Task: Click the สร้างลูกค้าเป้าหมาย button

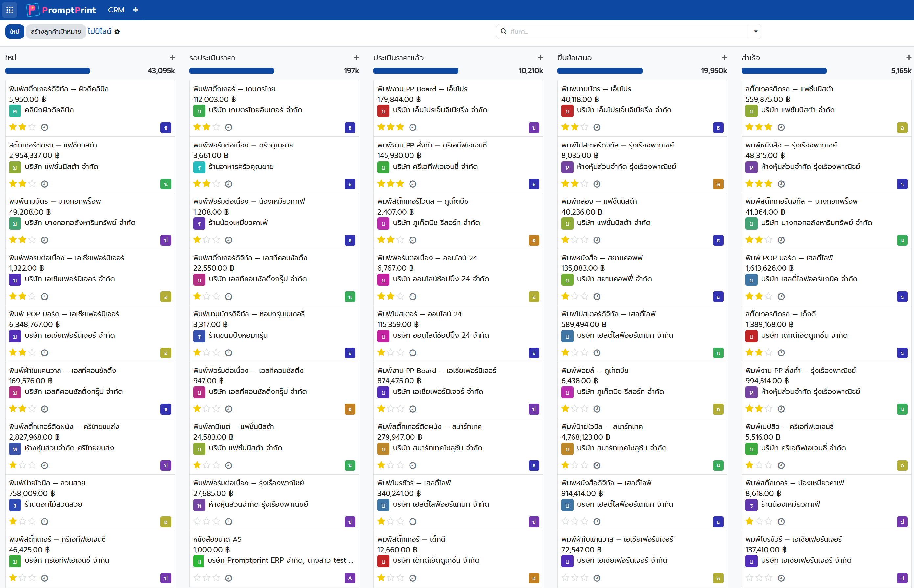Action: click(56, 31)
